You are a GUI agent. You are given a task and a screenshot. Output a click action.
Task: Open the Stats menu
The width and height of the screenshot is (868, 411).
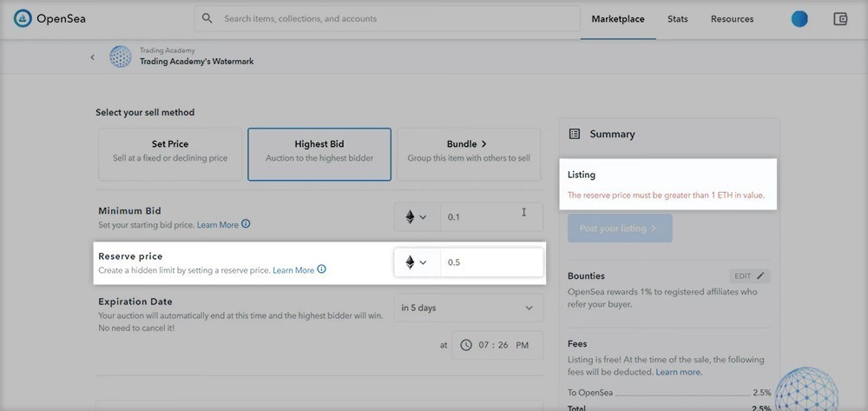677,18
